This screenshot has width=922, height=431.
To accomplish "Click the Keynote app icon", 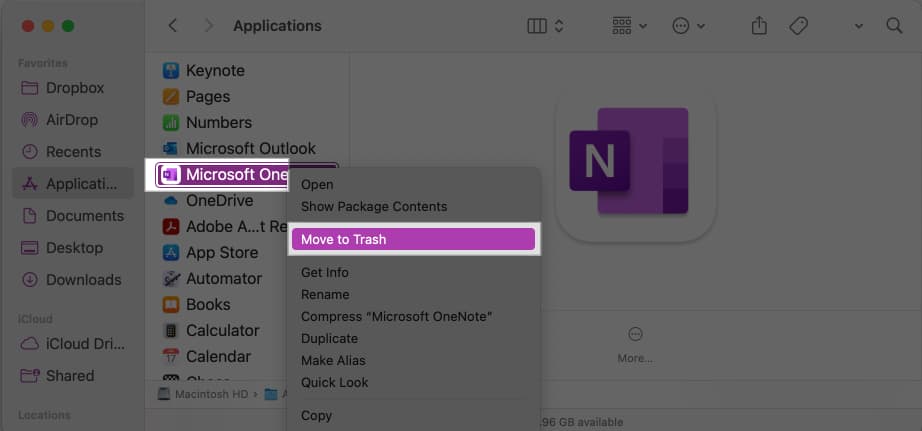I will coord(171,71).
